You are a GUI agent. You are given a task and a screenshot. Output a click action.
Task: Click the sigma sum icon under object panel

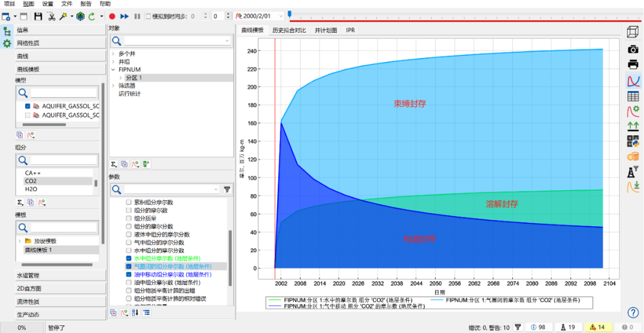pos(113,164)
